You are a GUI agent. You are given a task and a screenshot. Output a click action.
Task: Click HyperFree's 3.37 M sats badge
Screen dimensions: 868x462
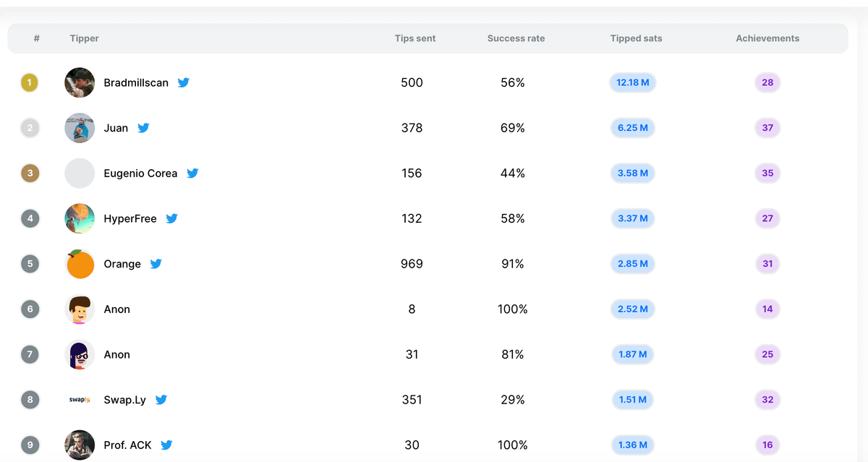[x=632, y=218]
